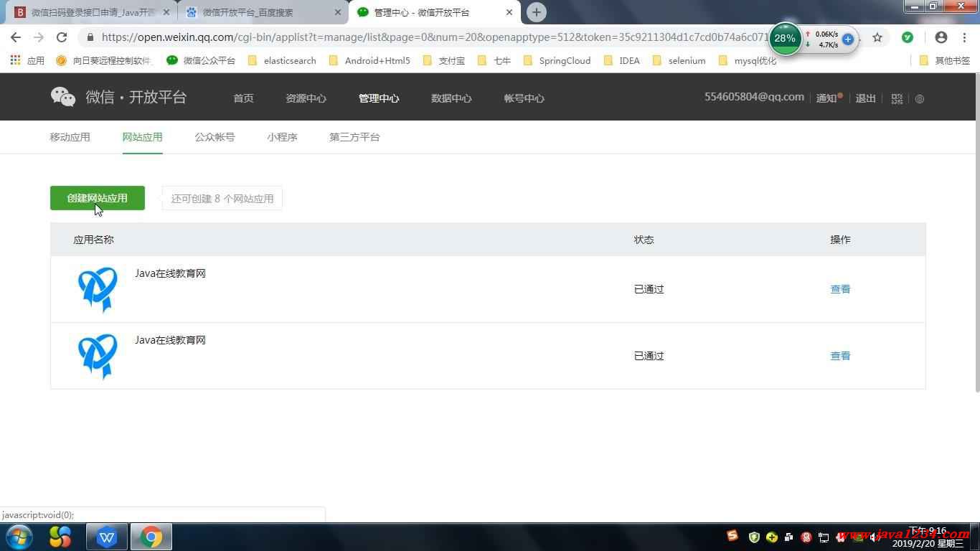Image resolution: width=980 pixels, height=551 pixels.
Task: Click 查看 for the second Java在线教育网 app
Action: (840, 356)
